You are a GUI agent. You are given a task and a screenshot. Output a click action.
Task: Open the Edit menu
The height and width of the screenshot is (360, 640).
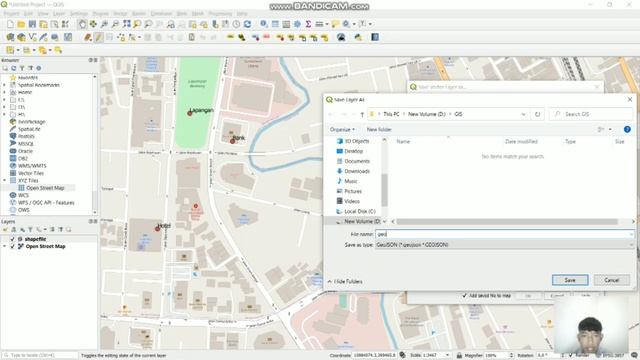(x=28, y=13)
